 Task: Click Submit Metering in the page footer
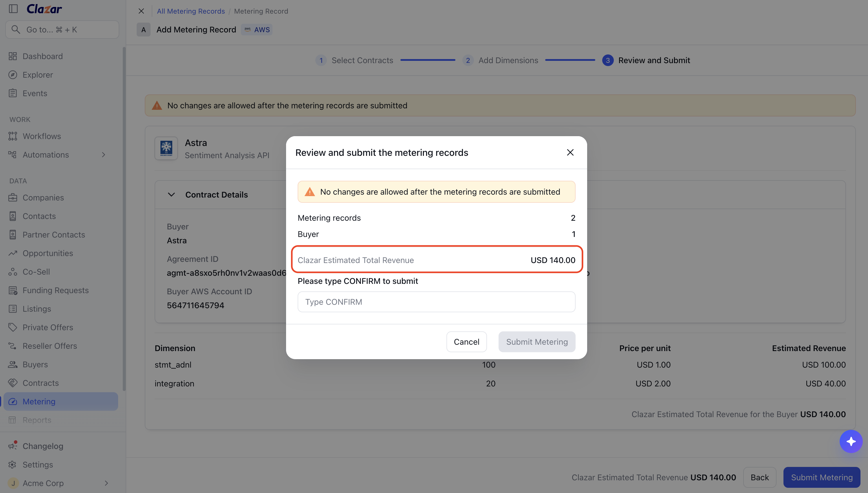coord(822,477)
